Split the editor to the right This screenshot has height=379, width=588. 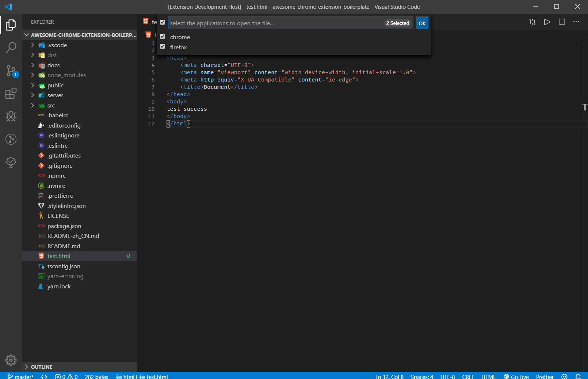tap(562, 22)
